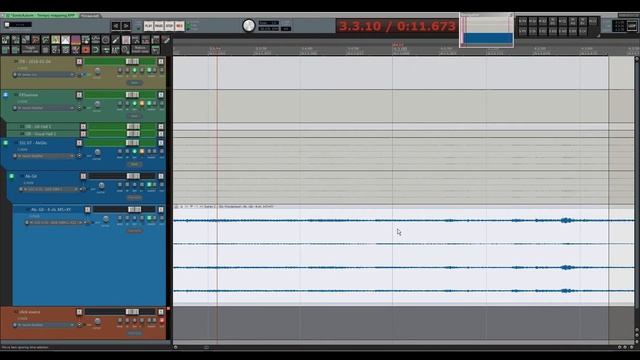The height and width of the screenshot is (360, 640).
Task: Toggle the square button left of DB Hall 2 meter
Action: tap(83, 133)
